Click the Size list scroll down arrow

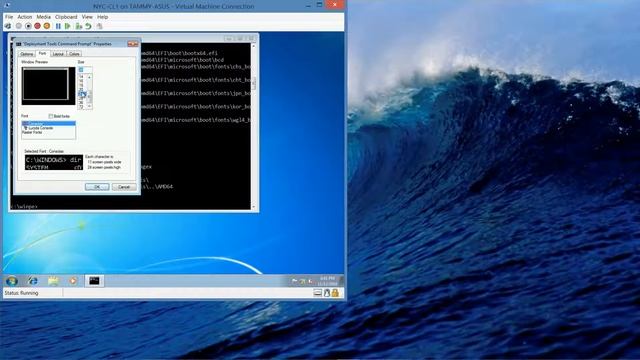click(x=89, y=106)
